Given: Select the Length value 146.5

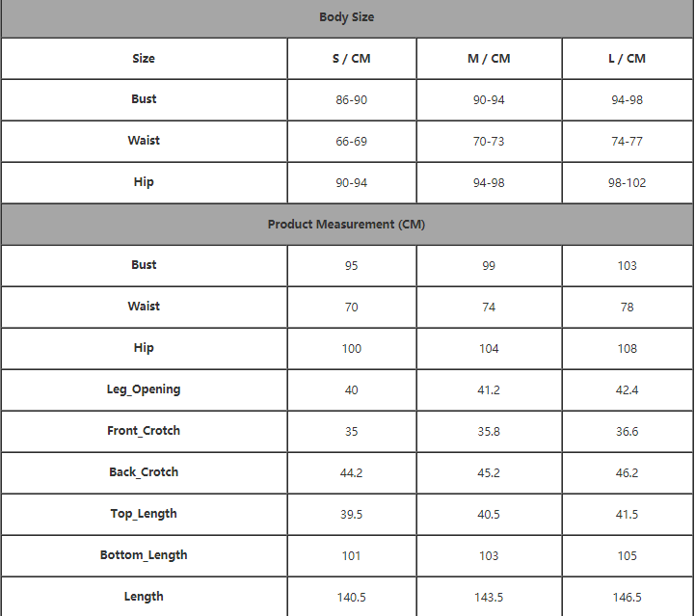Looking at the screenshot, I should (x=628, y=597).
